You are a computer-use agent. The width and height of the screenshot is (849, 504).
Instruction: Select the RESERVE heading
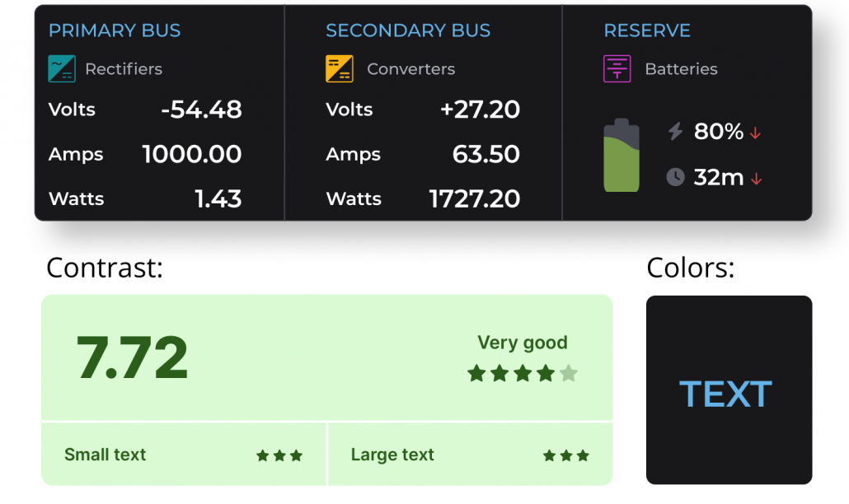(647, 30)
